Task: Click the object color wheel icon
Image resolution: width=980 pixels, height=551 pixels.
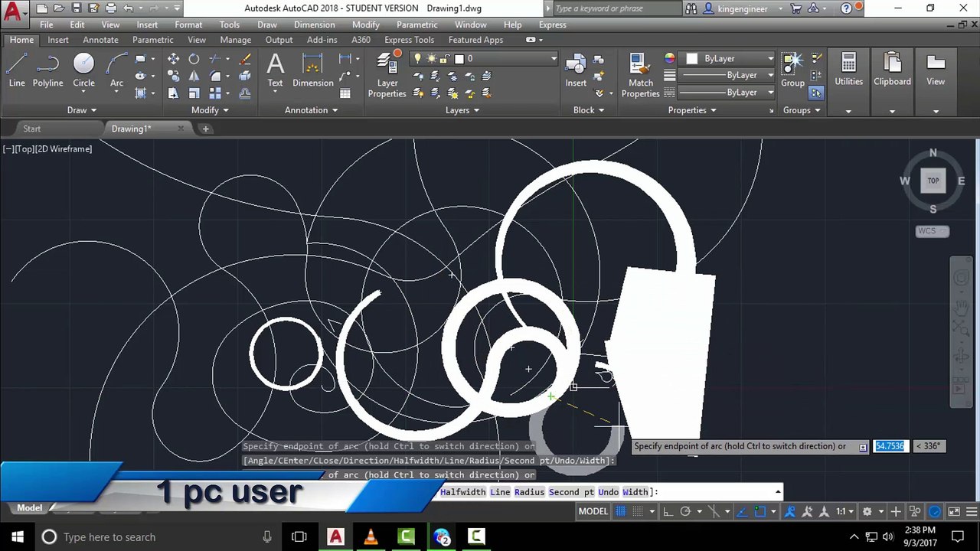Action: click(669, 59)
